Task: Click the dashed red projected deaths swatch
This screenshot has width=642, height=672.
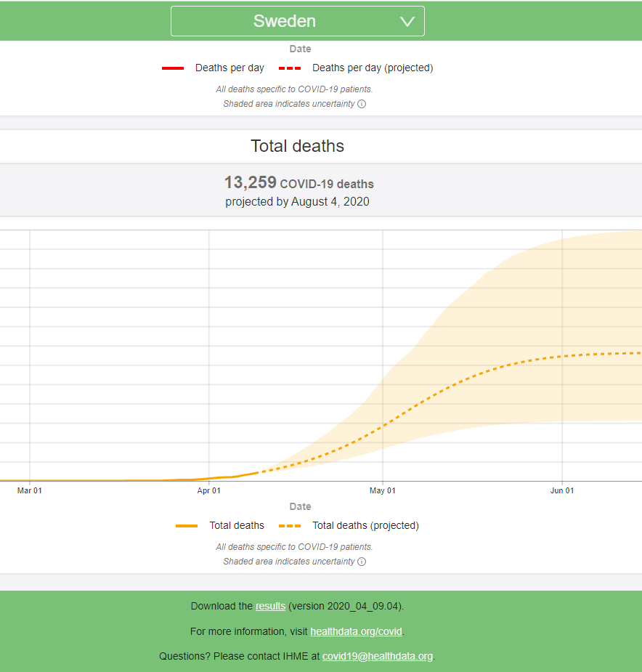Action: pyautogui.click(x=290, y=68)
